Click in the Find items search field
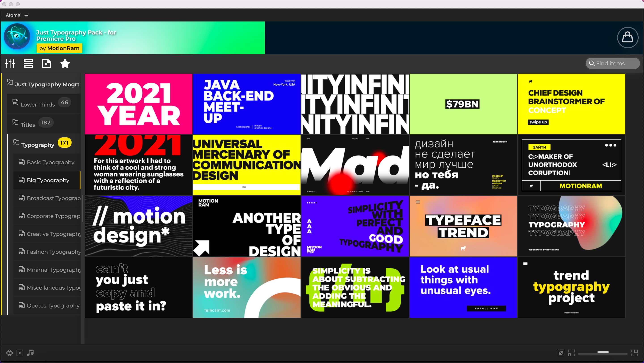Screen dimensions: 644x363 point(612,64)
